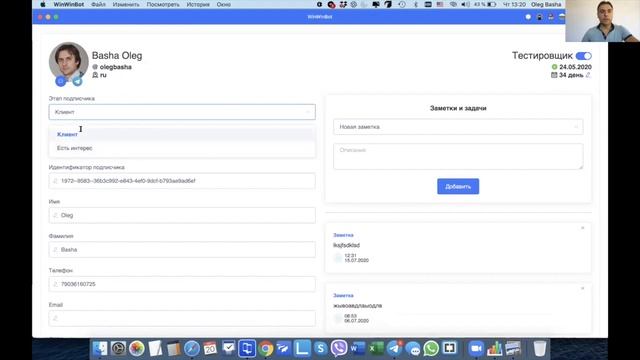The width and height of the screenshot is (640, 360).
Task: Click the Wi-Fi icon in the menu bar
Action: (x=453, y=4)
